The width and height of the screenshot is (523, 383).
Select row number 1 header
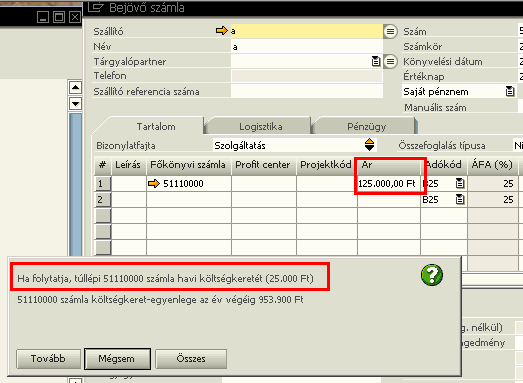(103, 183)
